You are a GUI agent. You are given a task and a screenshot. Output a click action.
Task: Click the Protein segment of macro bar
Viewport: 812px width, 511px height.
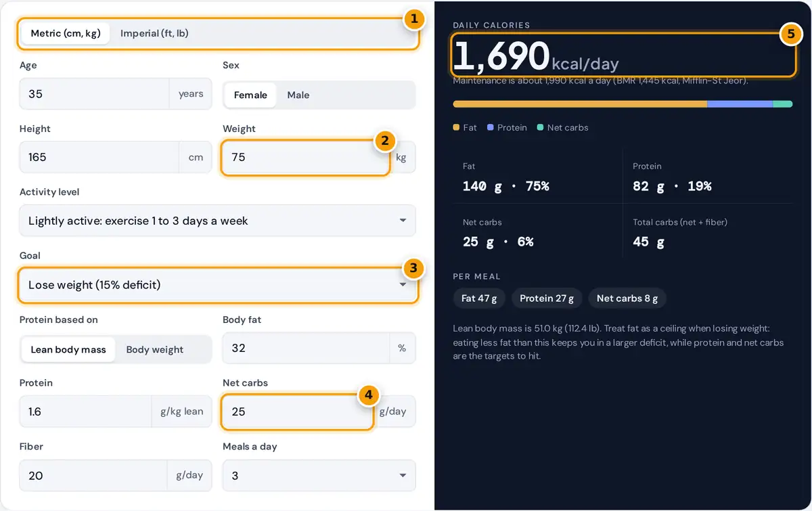pyautogui.click(x=740, y=104)
